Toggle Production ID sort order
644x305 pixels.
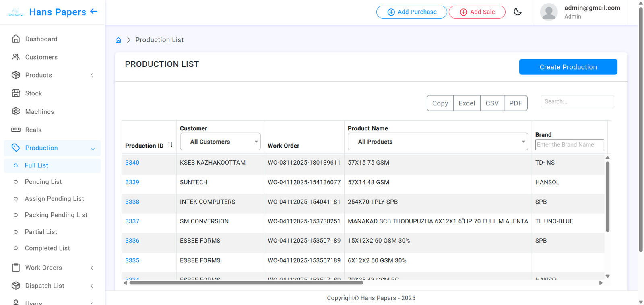coord(171,145)
